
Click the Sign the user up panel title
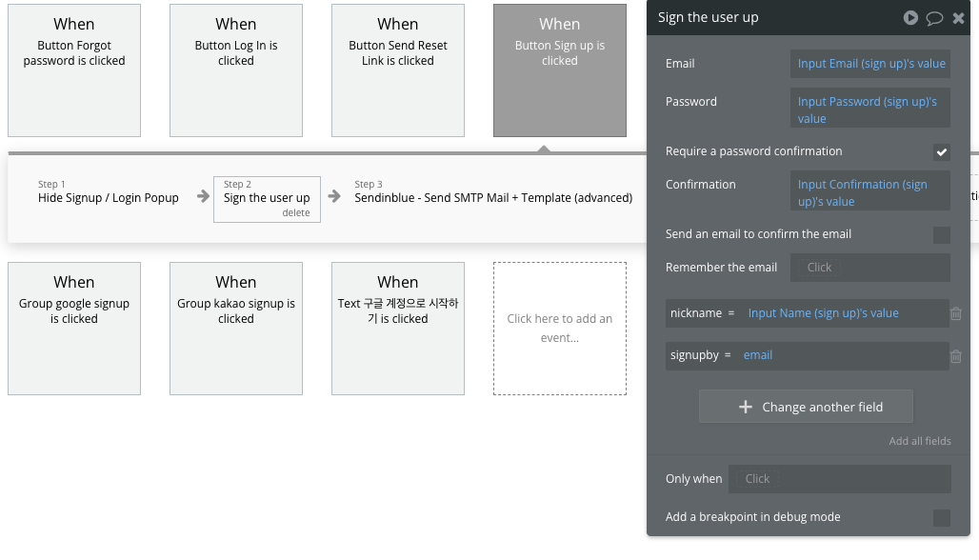tap(708, 17)
